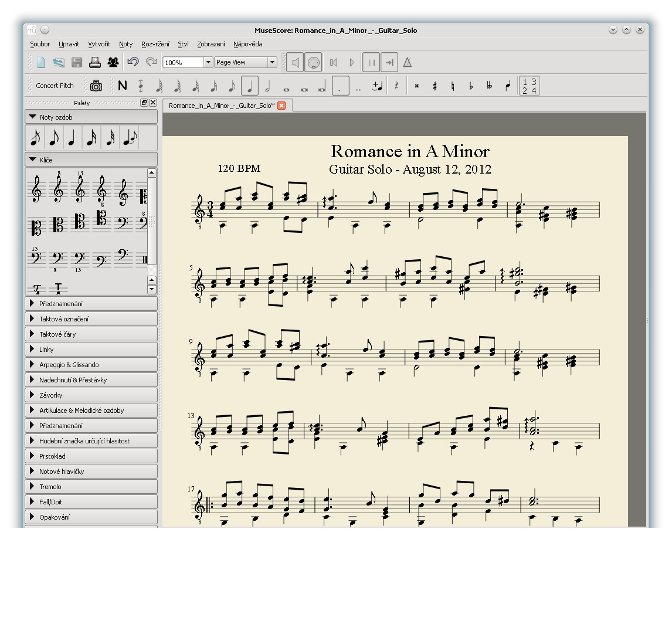Collapse the Klíče palette section
This screenshot has height=641, width=672.
click(x=91, y=160)
